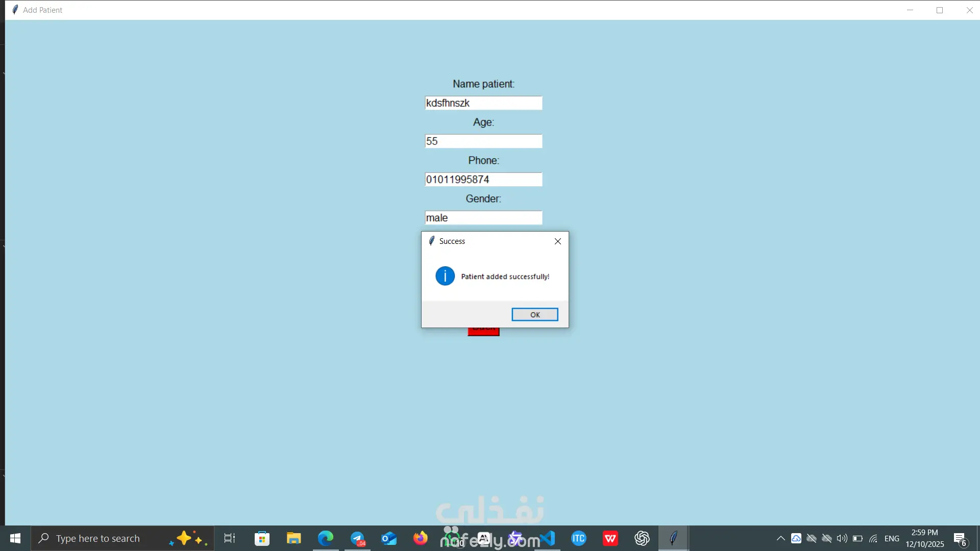This screenshot has height=551, width=980.
Task: Open Task View from the taskbar
Action: coord(230,538)
